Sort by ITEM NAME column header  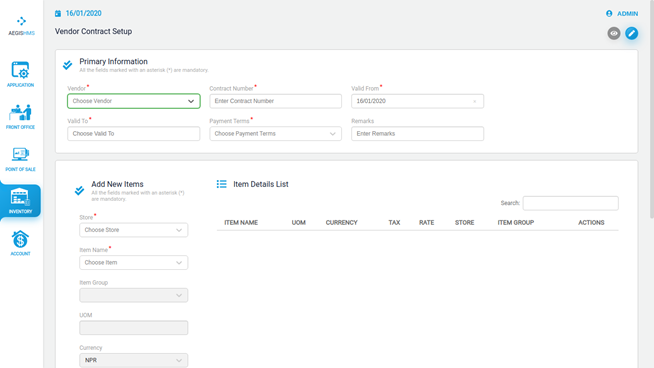[241, 222]
